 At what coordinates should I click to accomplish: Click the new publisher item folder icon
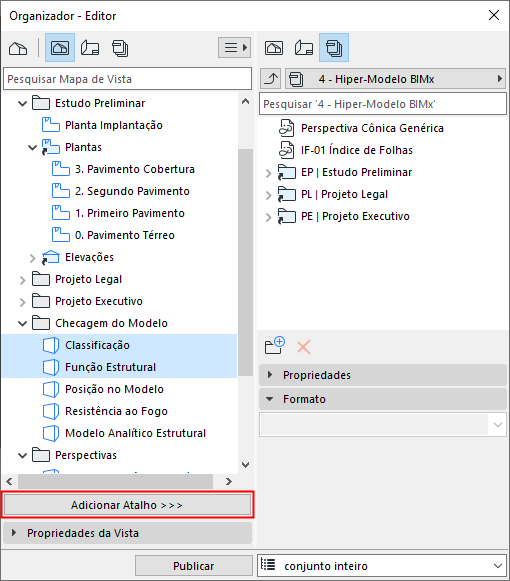click(275, 345)
